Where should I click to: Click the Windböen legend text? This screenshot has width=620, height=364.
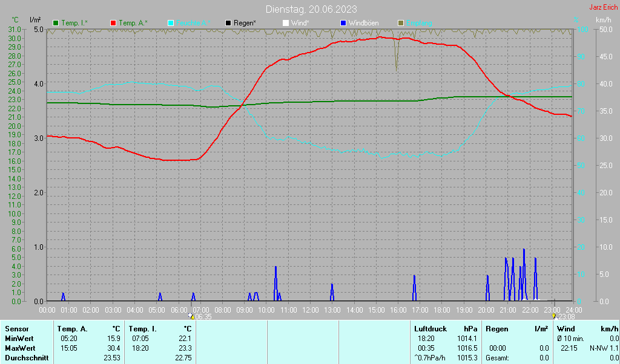(363, 23)
